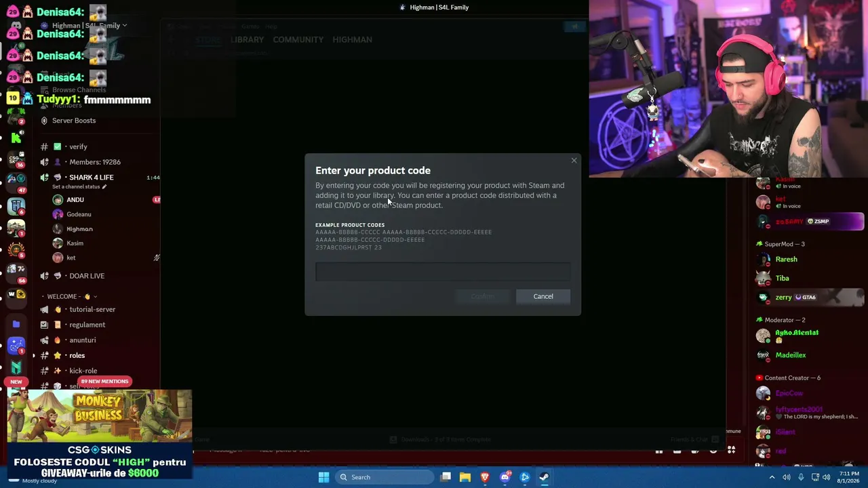The image size is (868, 488).
Task: Open the tutorial-server channel
Action: pos(92,310)
